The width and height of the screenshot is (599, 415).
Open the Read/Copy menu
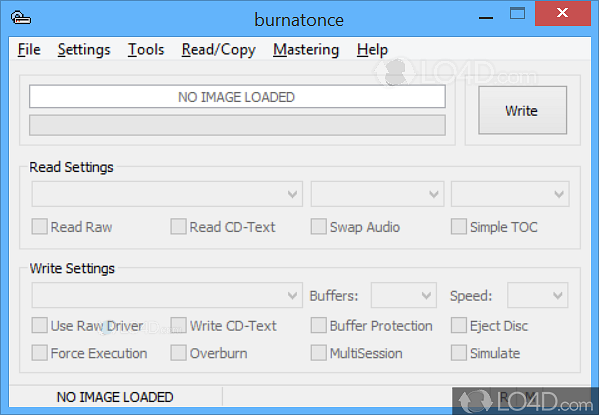(x=219, y=50)
